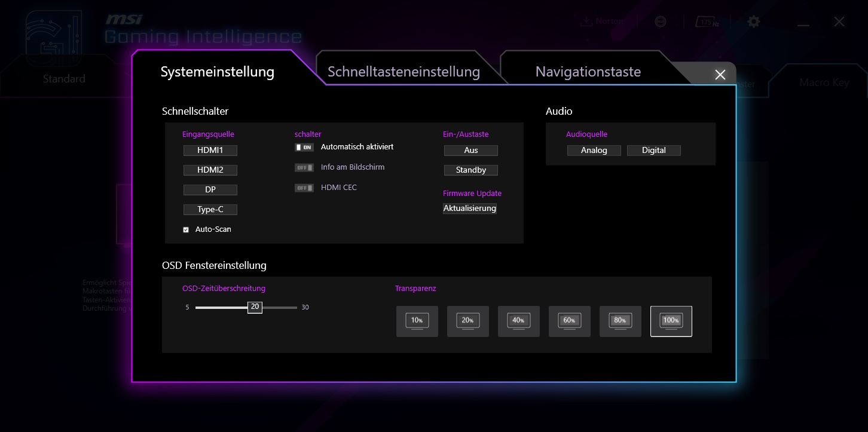The width and height of the screenshot is (868, 432).
Task: Close the Systemeinstellung dialog
Action: 720,75
